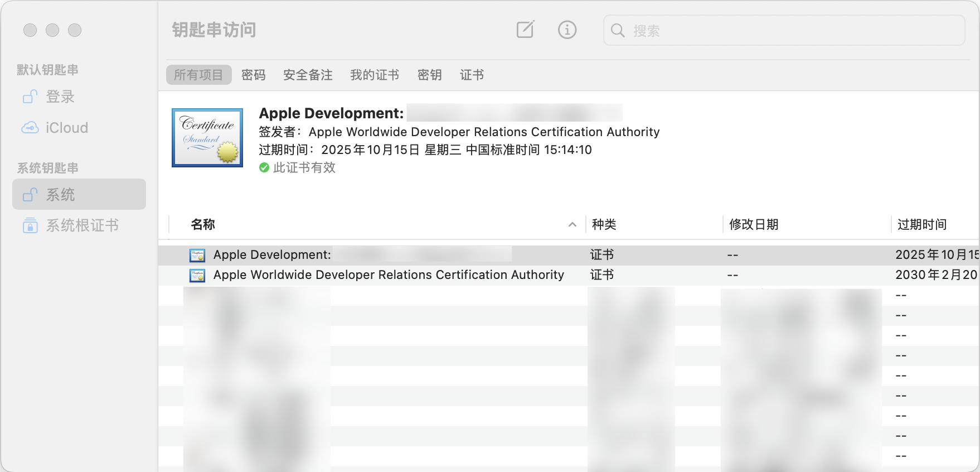Click the locked box icon beside 系统根证书
This screenshot has width=980, height=472.
coord(30,225)
